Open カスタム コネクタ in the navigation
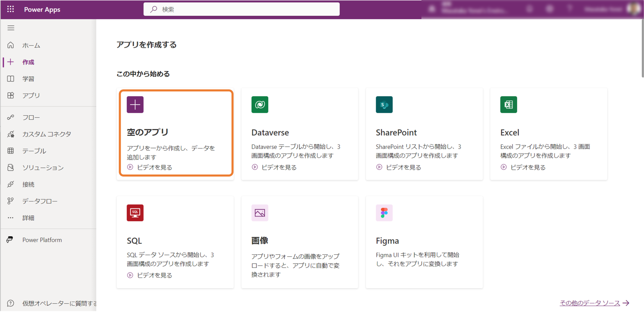 [47, 134]
